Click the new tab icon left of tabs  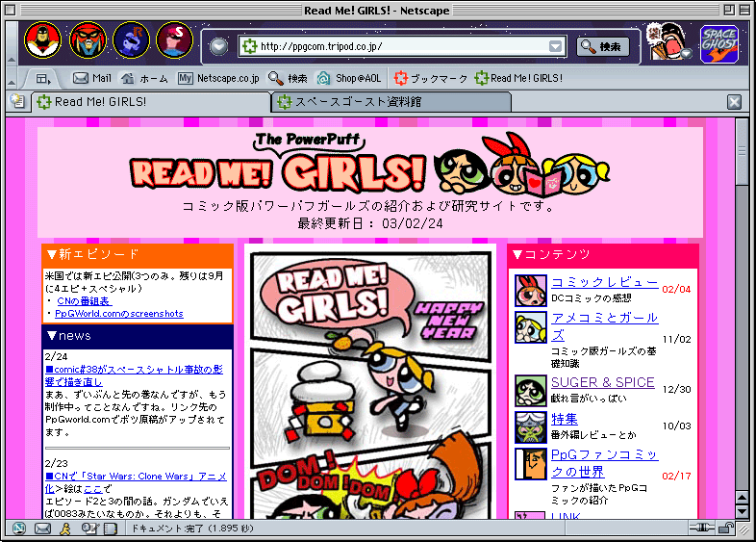(18, 101)
